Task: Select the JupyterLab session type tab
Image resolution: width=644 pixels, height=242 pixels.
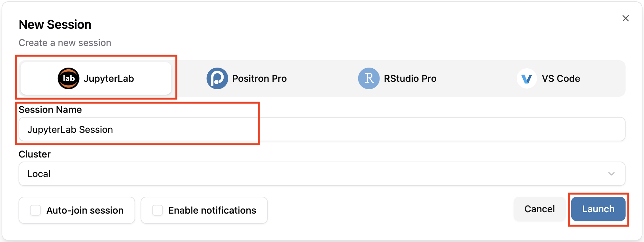Action: coord(96,78)
